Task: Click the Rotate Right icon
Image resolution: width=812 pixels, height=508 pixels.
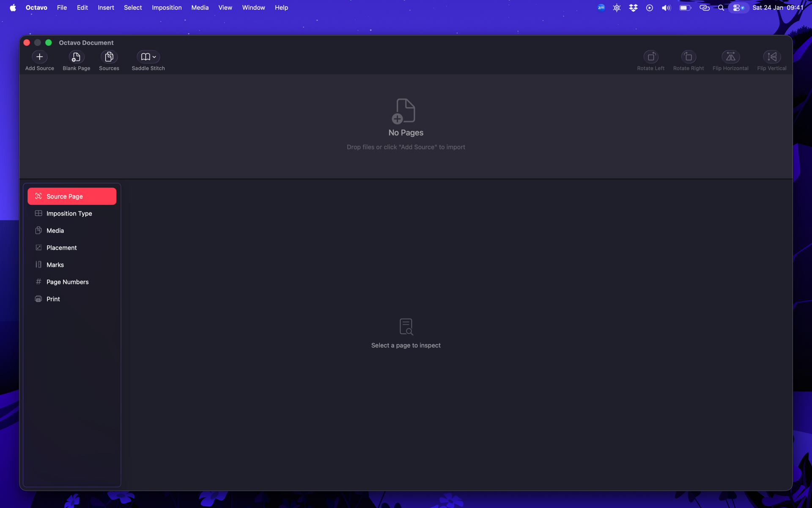Action: 688,57
